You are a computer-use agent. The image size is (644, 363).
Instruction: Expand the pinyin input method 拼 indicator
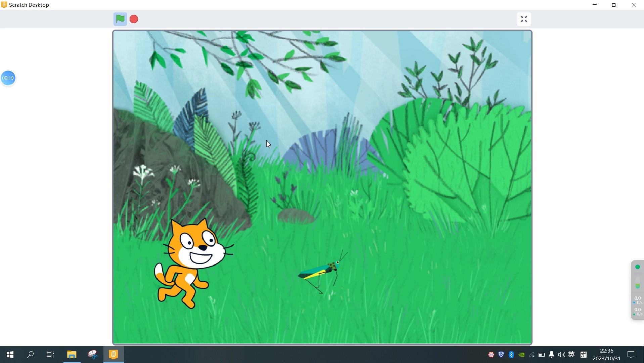tap(584, 355)
